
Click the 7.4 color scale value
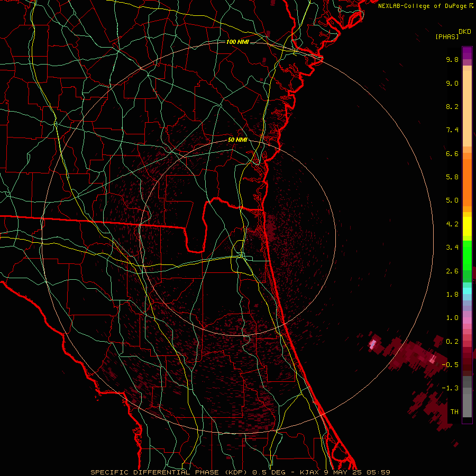tap(452, 130)
